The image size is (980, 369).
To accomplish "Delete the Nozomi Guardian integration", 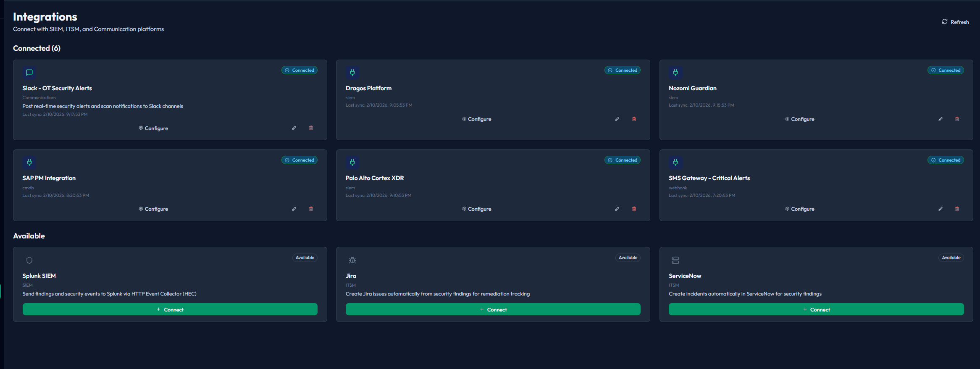I will pos(957,119).
